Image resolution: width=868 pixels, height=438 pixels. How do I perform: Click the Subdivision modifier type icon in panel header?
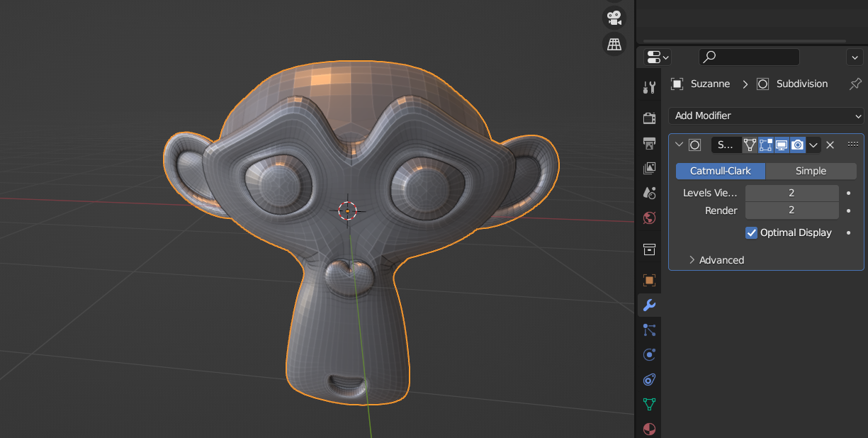[x=695, y=145]
